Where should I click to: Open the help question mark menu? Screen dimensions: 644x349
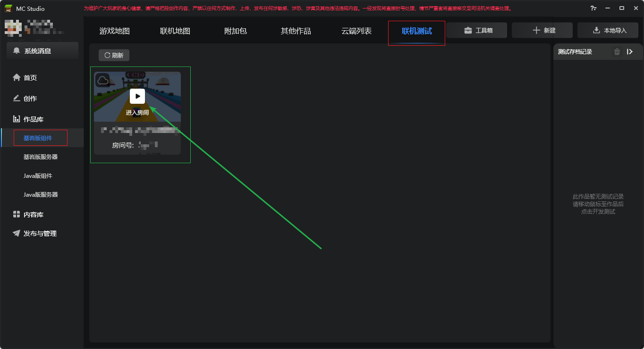click(x=593, y=8)
